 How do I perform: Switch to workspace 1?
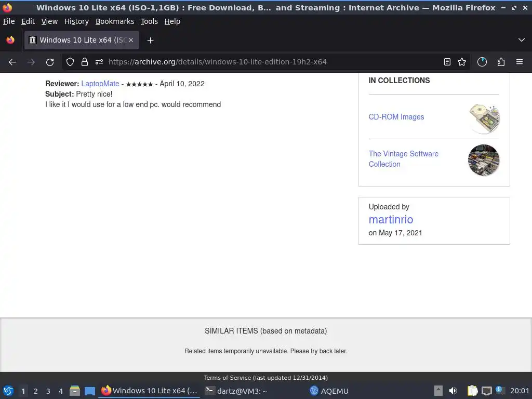23,391
